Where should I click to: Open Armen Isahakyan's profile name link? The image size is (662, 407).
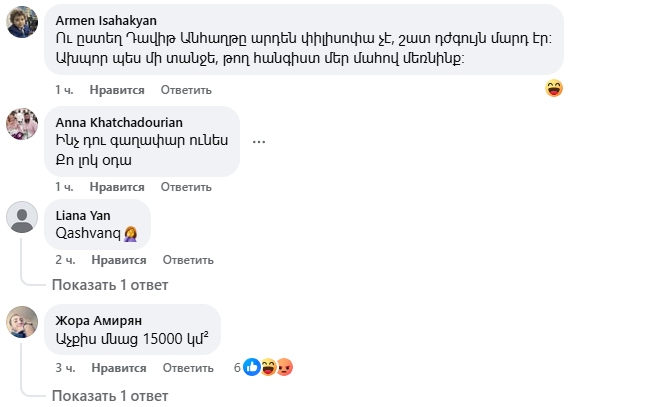pyautogui.click(x=106, y=20)
